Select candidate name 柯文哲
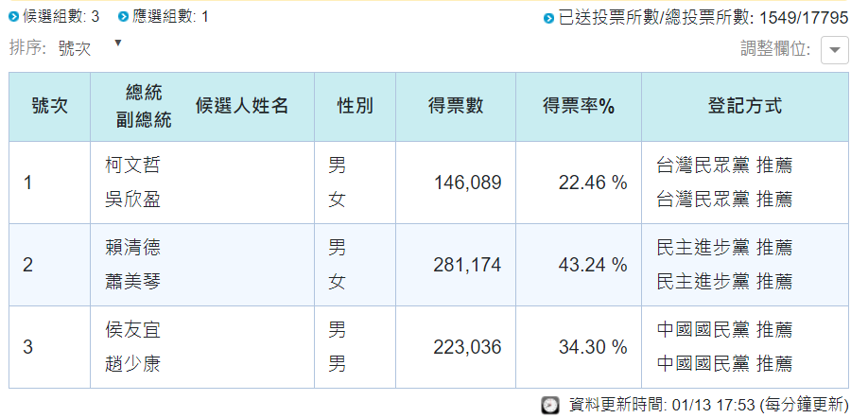868x418 pixels. (x=133, y=165)
